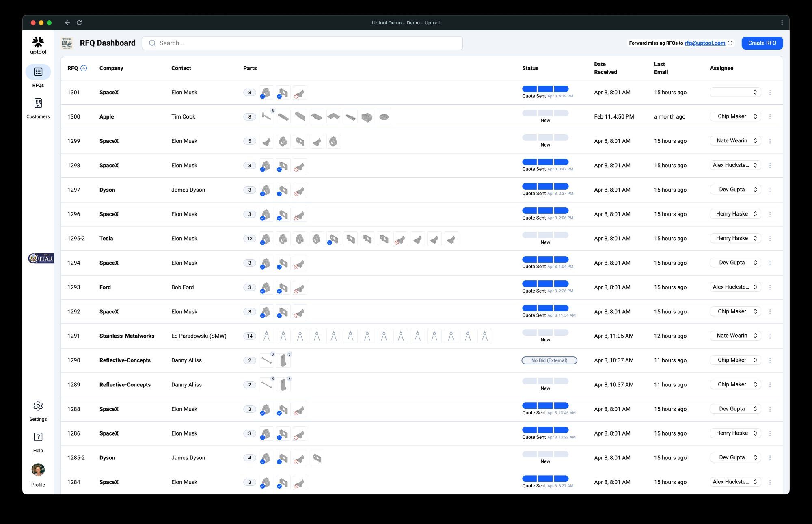Click RFQ number 1286
Viewport: 812px width, 524px height.
coord(73,433)
